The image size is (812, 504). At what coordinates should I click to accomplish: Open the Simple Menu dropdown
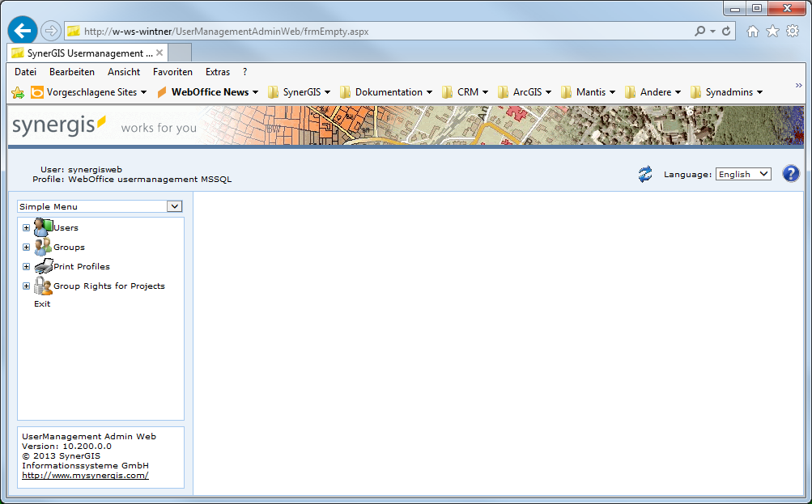(99, 206)
